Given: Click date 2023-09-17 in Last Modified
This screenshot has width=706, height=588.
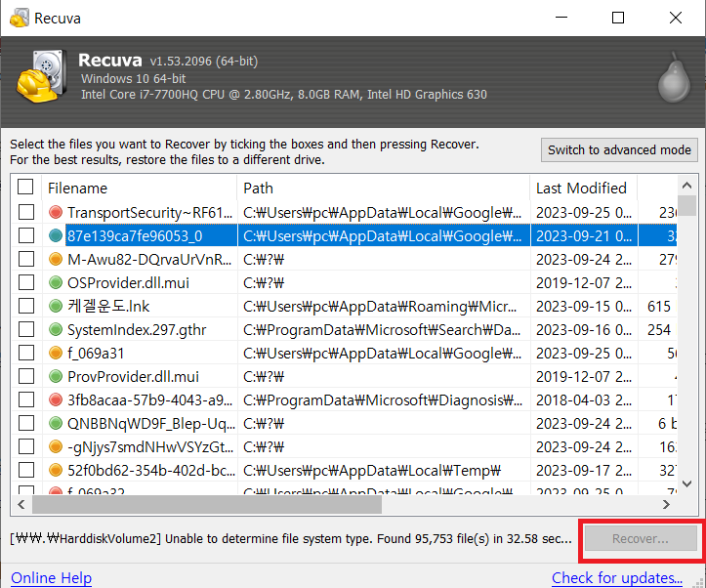Looking at the screenshot, I should (584, 470).
